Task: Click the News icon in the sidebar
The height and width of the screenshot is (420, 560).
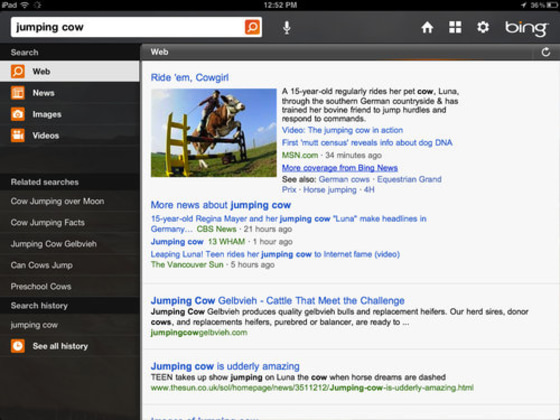Action: pyautogui.click(x=18, y=93)
